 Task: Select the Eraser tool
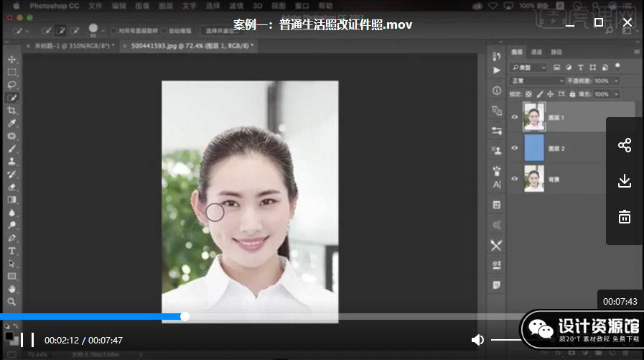tap(11, 187)
